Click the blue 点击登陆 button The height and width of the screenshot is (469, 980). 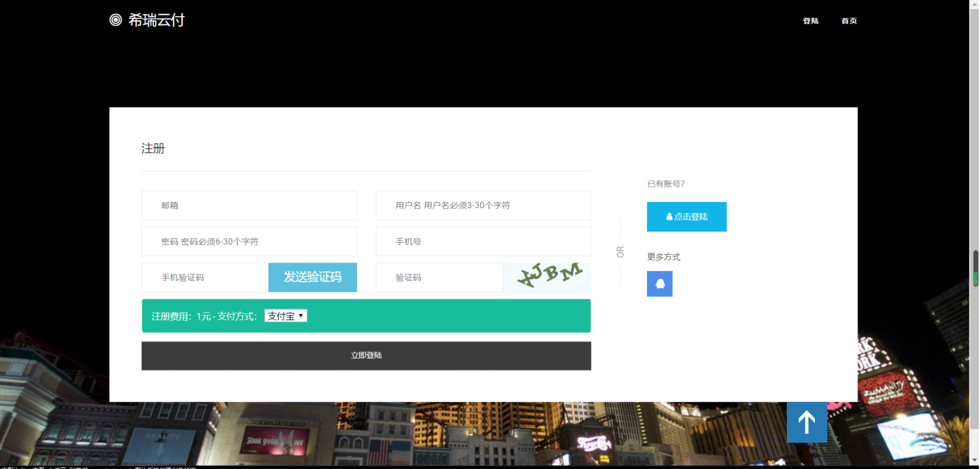pyautogui.click(x=686, y=217)
